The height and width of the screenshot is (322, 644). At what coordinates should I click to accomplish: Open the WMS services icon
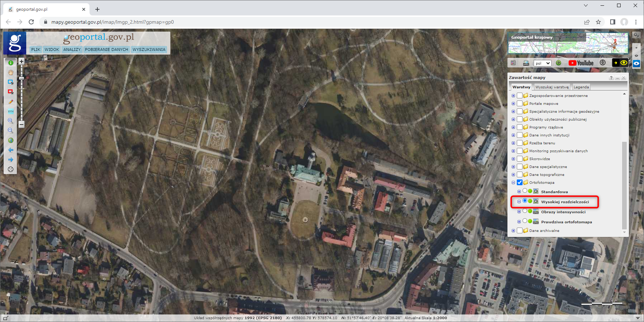pyautogui.click(x=526, y=63)
